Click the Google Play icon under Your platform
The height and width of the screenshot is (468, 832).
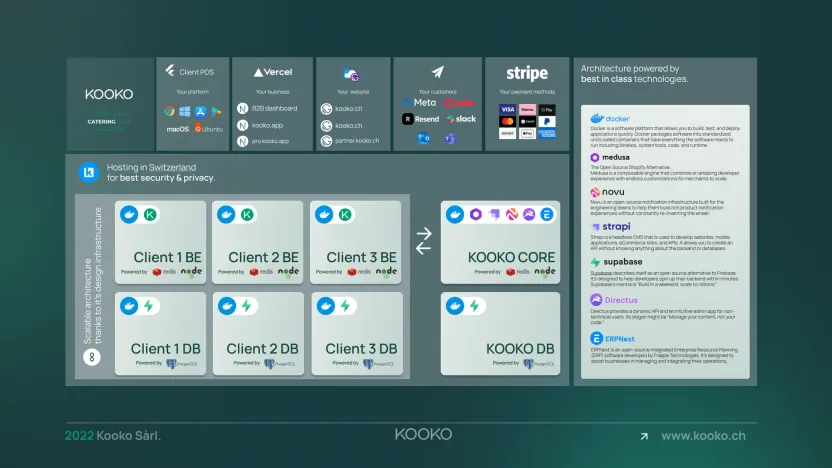(216, 111)
